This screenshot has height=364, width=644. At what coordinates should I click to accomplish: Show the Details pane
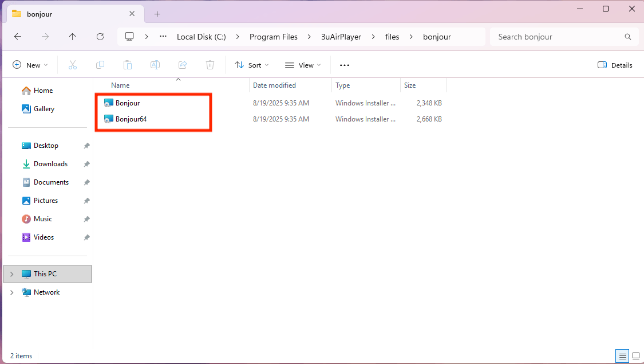[x=615, y=65]
